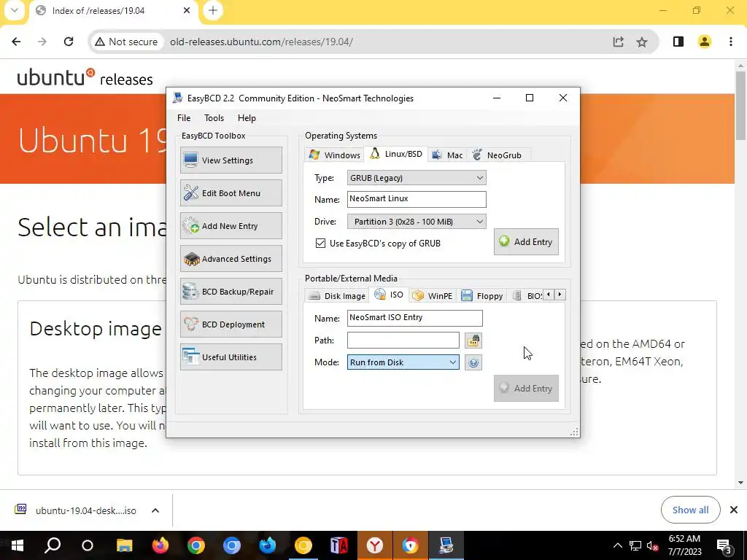Click the muted volume tray icon
Screen dimensions: 747x560
[653, 545]
